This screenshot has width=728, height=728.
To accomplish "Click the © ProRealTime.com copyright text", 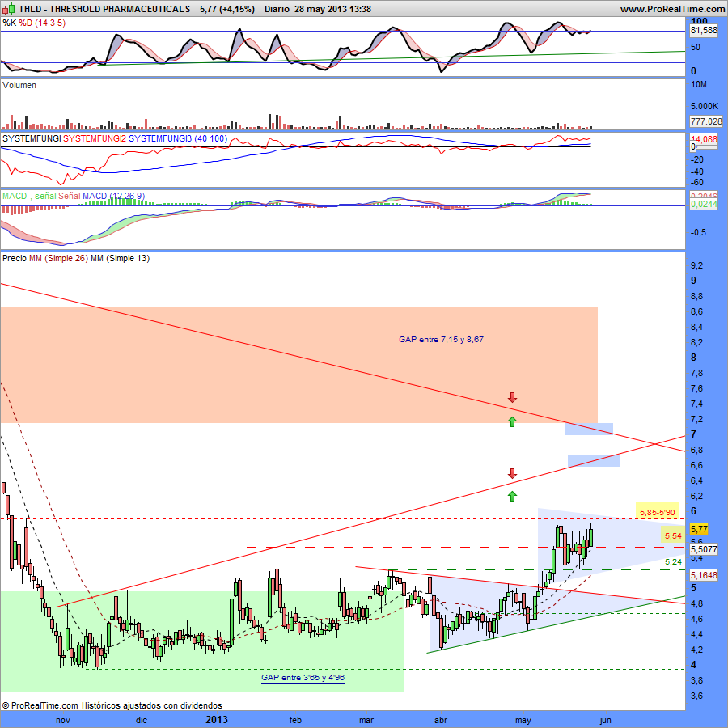I will click(41, 705).
